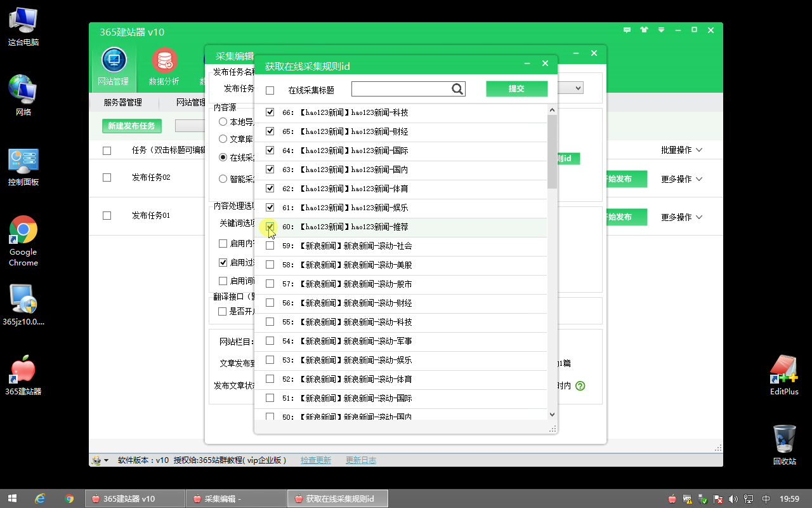Screen dimensions: 812x508
Task: Check rule 59 新浪新闻-滚动-社会
Action: pos(270,246)
